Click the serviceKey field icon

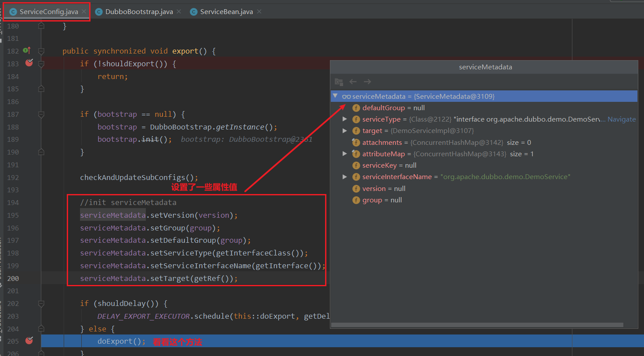tap(356, 165)
